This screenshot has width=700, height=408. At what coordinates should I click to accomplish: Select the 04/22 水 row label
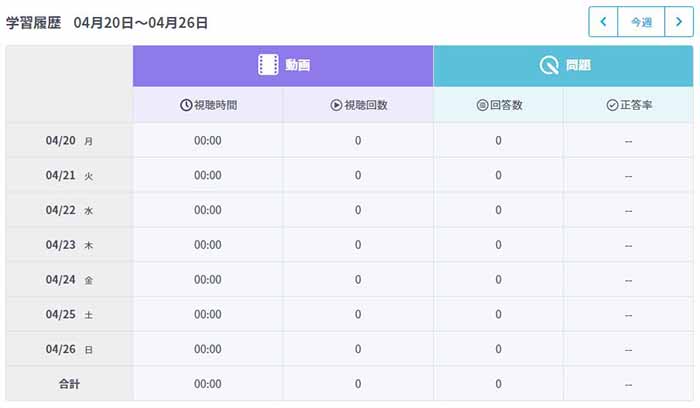(69, 210)
